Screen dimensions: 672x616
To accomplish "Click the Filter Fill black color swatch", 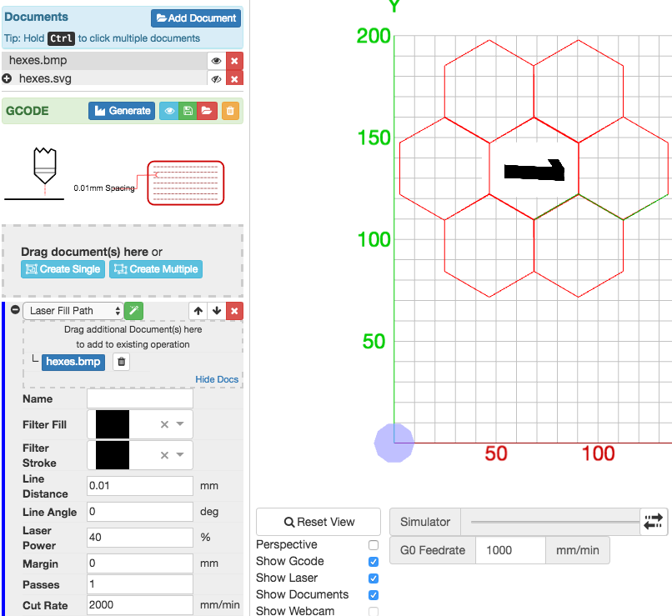I will click(x=113, y=424).
